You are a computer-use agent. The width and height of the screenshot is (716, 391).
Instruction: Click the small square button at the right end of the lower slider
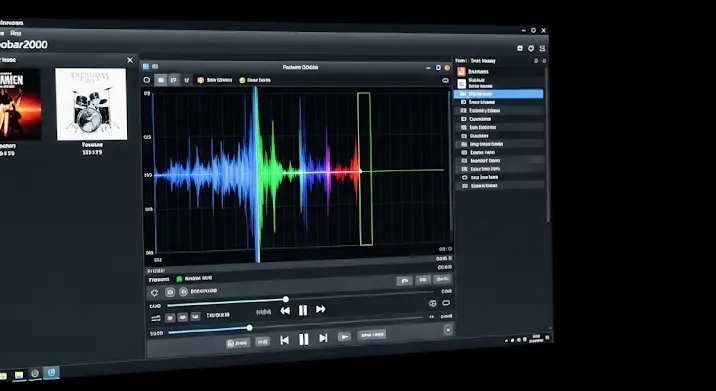tap(448, 330)
